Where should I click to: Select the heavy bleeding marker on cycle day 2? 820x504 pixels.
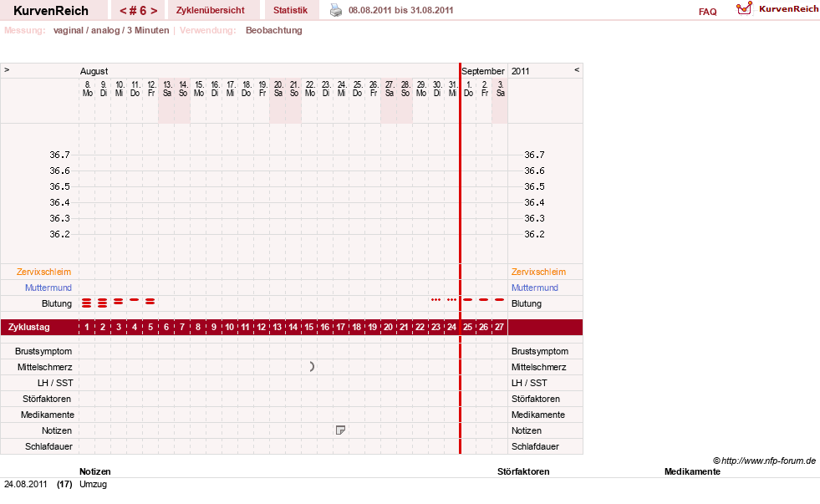pyautogui.click(x=103, y=303)
